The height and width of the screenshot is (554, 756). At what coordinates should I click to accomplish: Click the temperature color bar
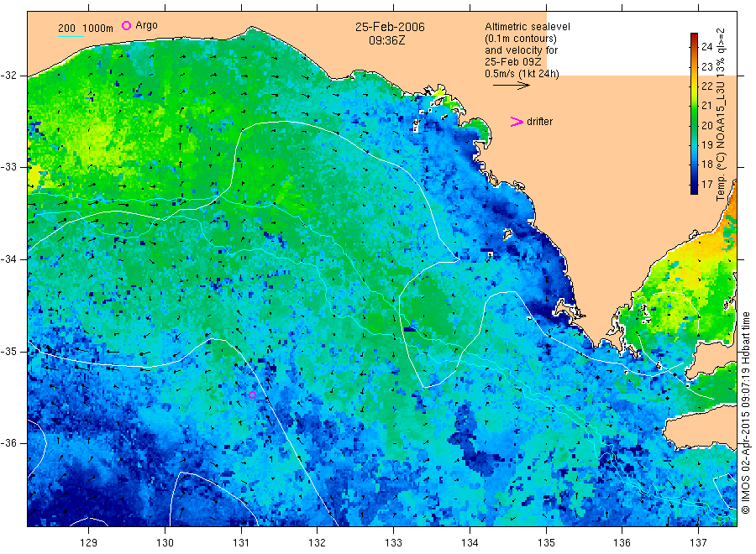point(694,113)
